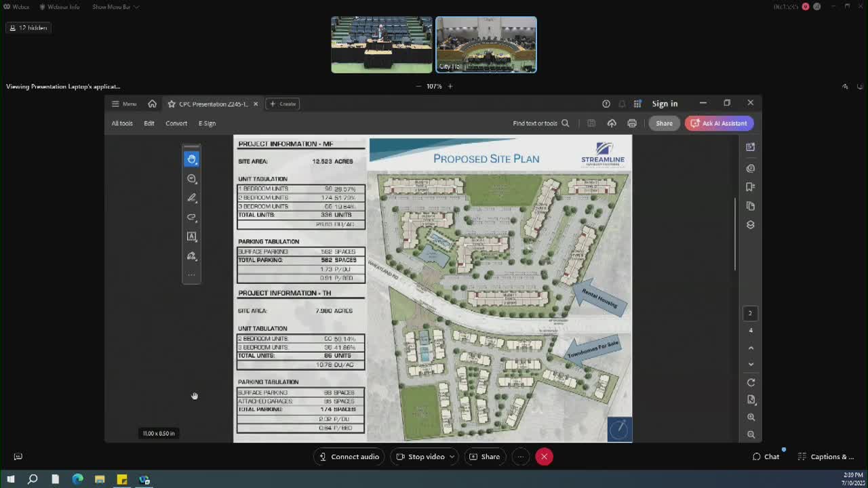The image size is (868, 488).
Task: Open Acrobat notifications bell
Action: click(x=622, y=104)
